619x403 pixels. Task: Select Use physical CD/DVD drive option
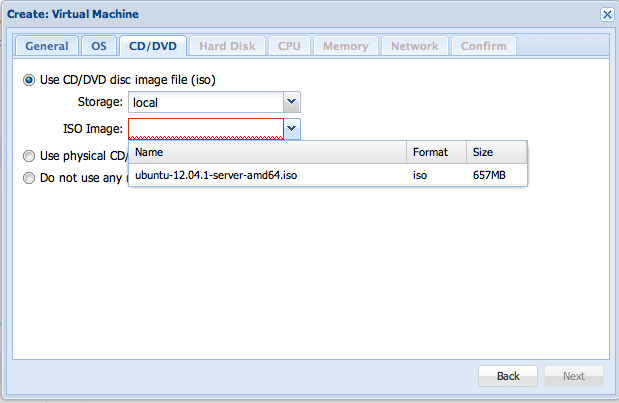point(29,155)
